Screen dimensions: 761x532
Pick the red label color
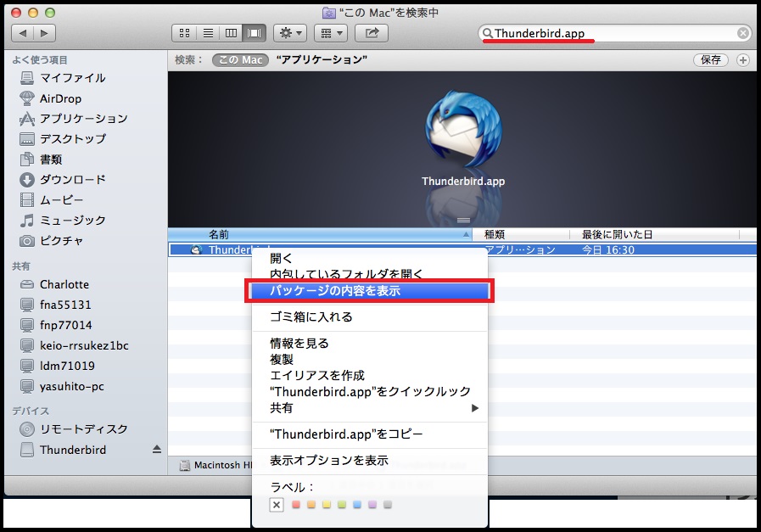(296, 505)
